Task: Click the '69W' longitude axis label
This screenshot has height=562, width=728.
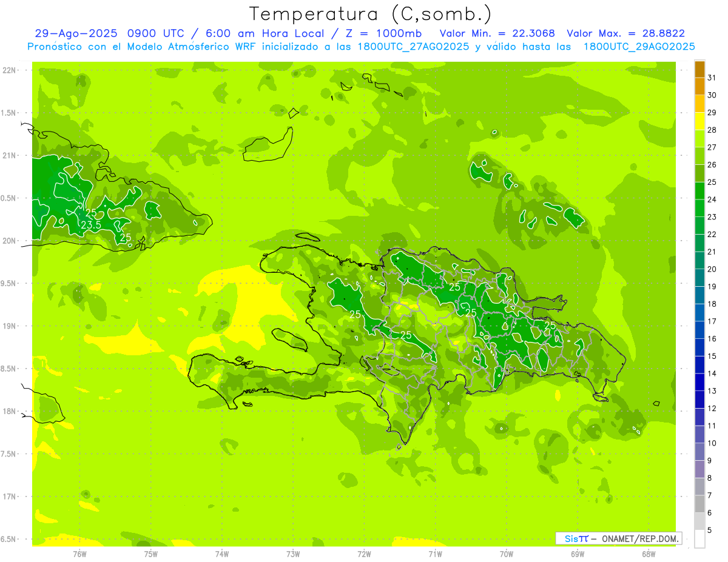Action: [x=578, y=554]
